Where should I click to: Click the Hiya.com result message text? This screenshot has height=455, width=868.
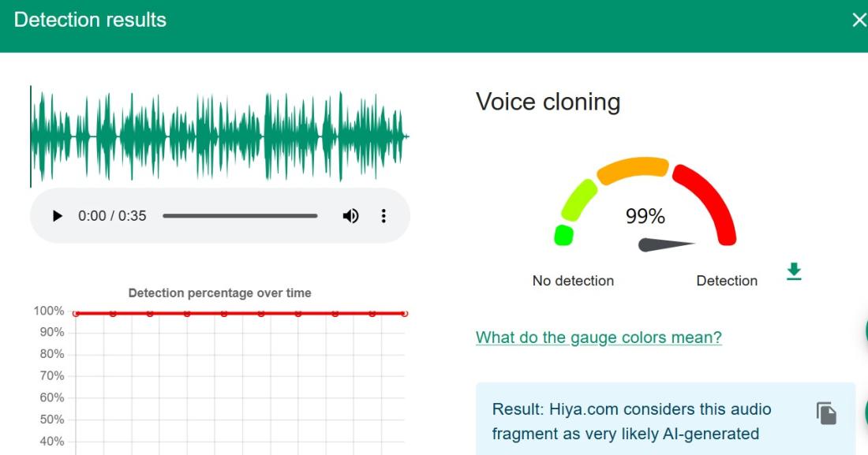coord(631,421)
